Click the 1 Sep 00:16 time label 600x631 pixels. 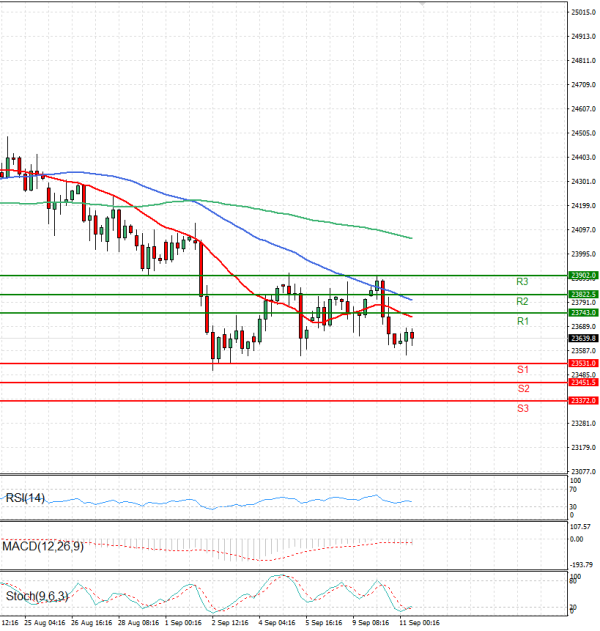[184, 623]
